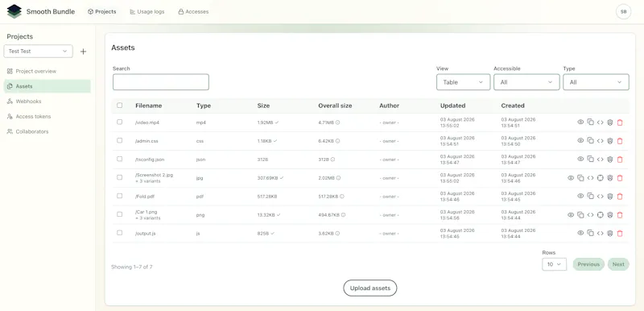
Task: Select /Fold.pdf with its checkbox
Action: click(x=119, y=196)
